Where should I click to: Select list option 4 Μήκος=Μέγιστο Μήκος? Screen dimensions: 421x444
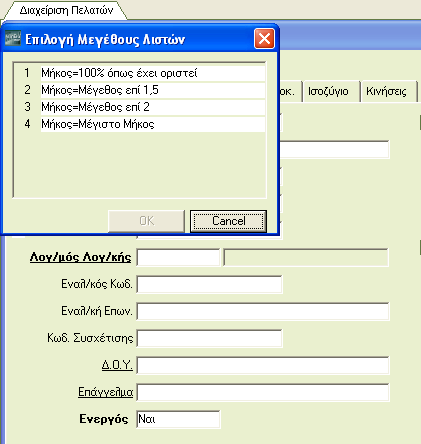(153, 124)
